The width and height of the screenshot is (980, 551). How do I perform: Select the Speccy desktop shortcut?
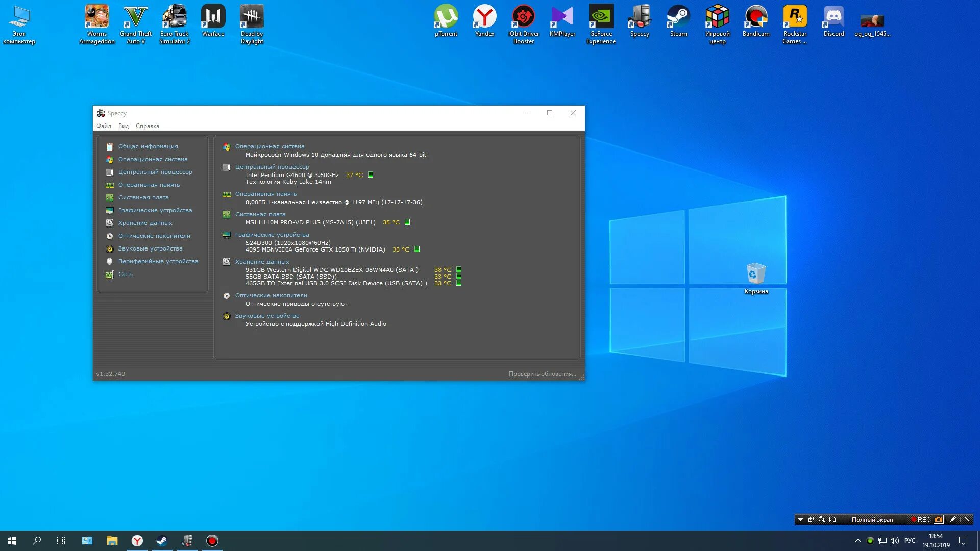click(640, 20)
